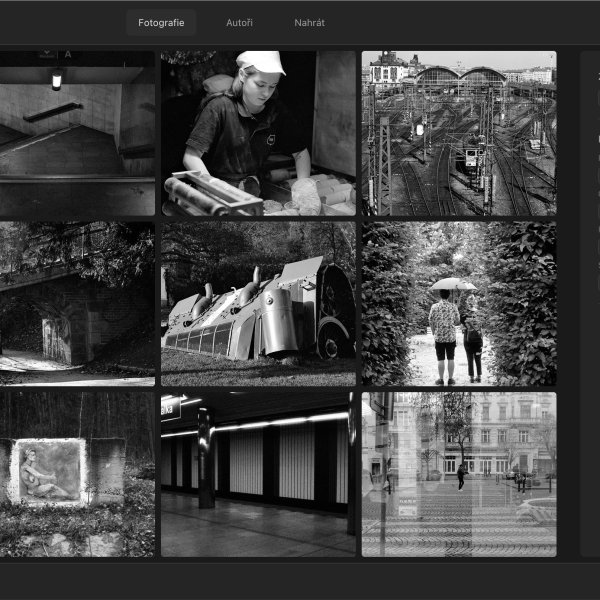
Task: Select the street reflection with buildings photo
Action: click(458, 473)
